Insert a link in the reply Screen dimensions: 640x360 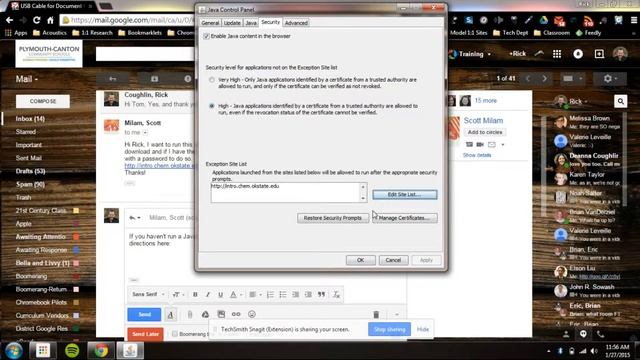[236, 314]
